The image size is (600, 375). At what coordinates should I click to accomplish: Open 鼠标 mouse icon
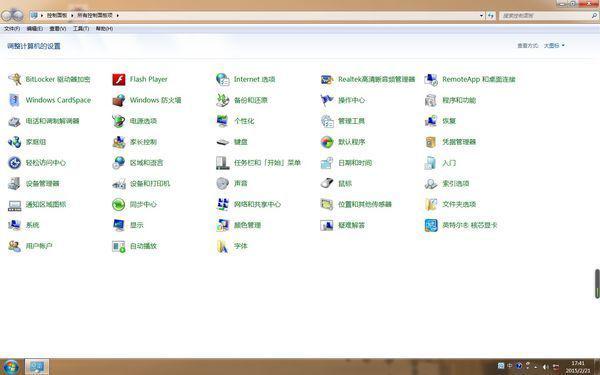pos(327,184)
